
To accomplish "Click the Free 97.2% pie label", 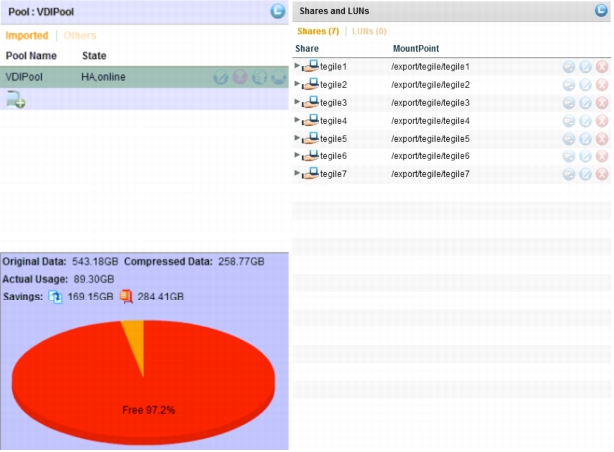I will [x=149, y=410].
